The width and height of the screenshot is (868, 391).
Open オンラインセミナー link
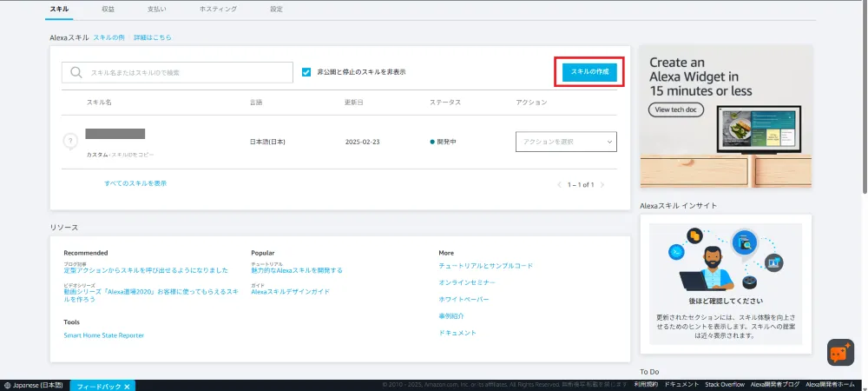[467, 282]
